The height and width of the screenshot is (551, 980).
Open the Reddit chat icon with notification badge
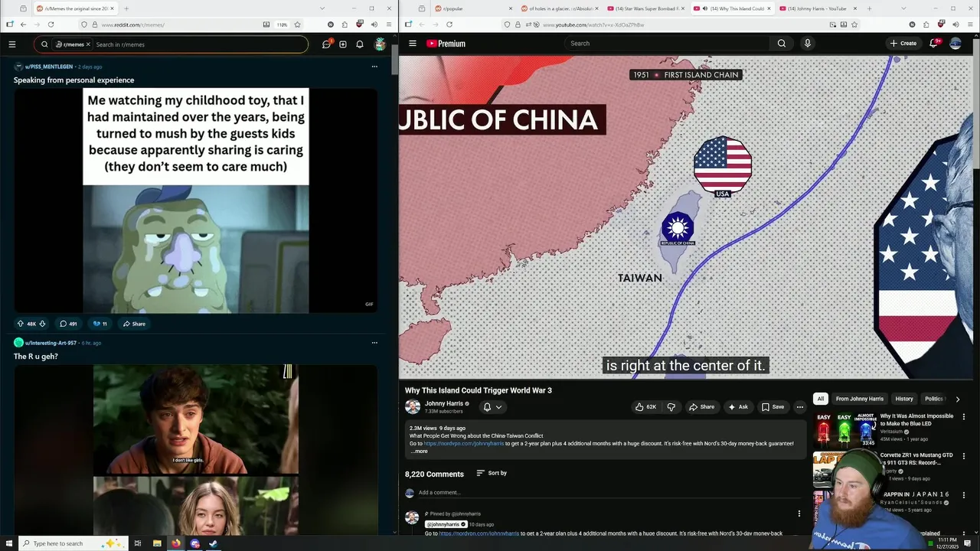tap(327, 44)
